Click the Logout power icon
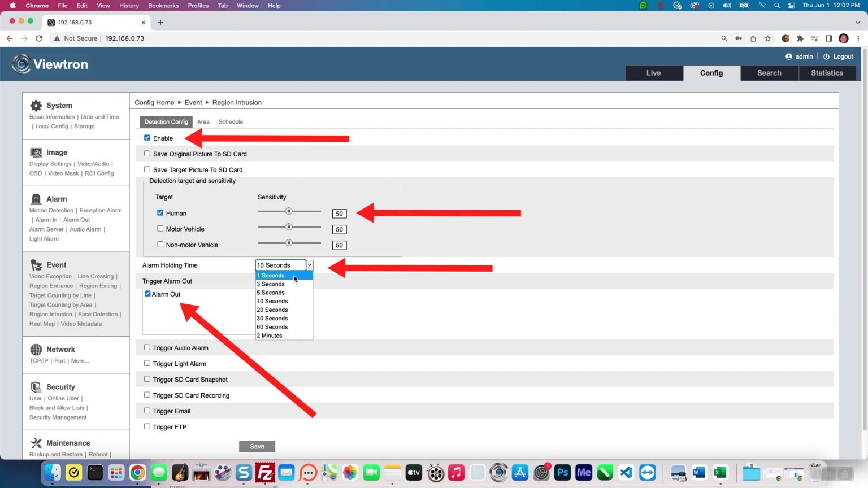 (x=826, y=56)
